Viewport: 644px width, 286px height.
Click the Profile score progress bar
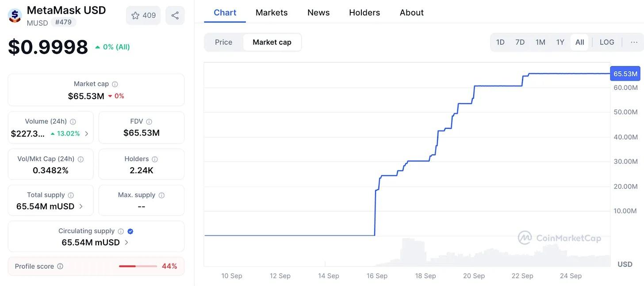tap(137, 266)
